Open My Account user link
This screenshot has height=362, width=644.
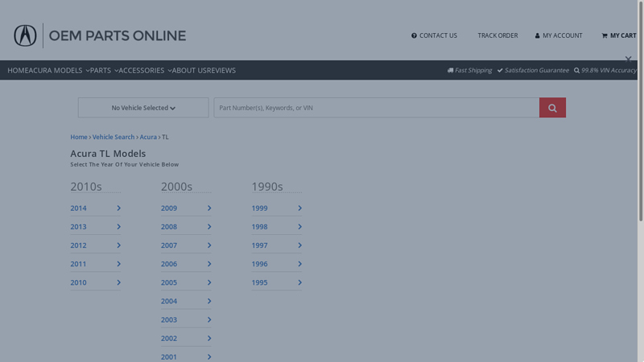[559, 35]
